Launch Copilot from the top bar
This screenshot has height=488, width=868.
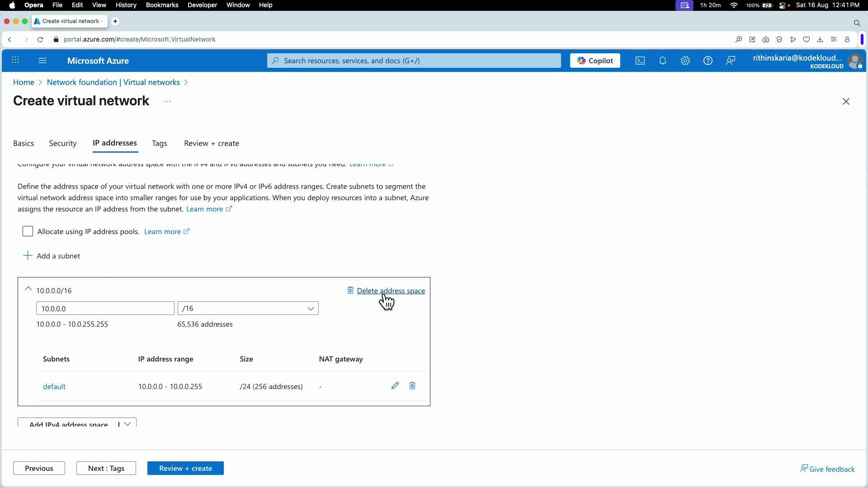(x=594, y=60)
